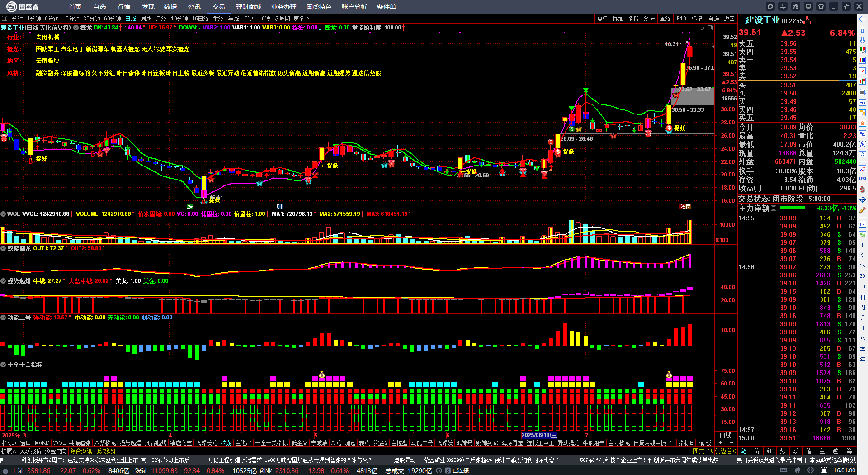The height and width of the screenshot is (475, 868).
Task: Zoom out chart with the minus button
Action: (x=731, y=443)
